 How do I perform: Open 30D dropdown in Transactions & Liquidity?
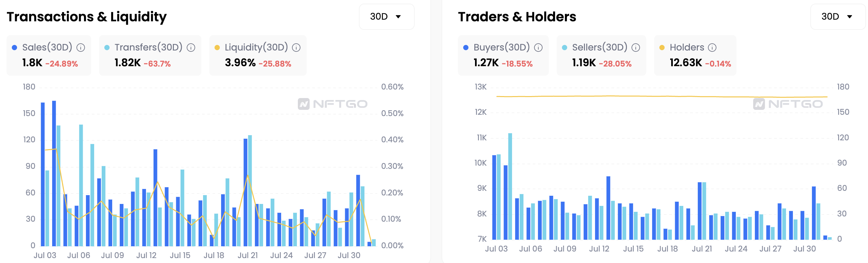pos(386,16)
